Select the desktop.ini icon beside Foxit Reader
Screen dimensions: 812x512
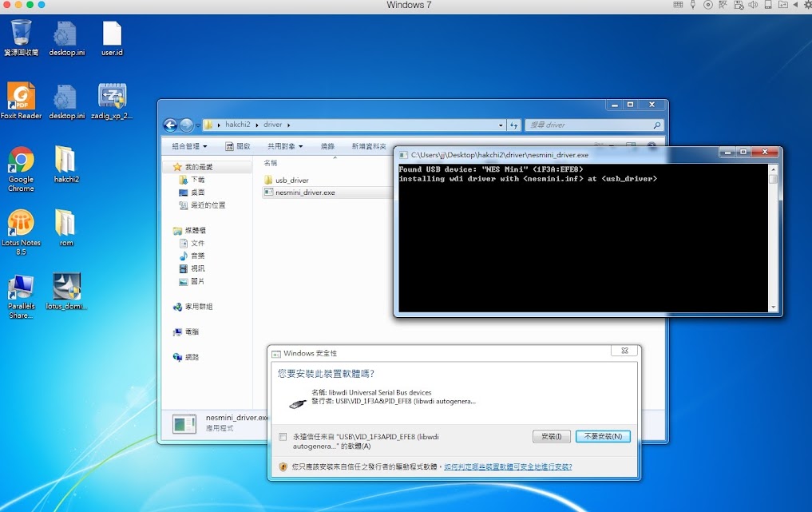(67, 101)
